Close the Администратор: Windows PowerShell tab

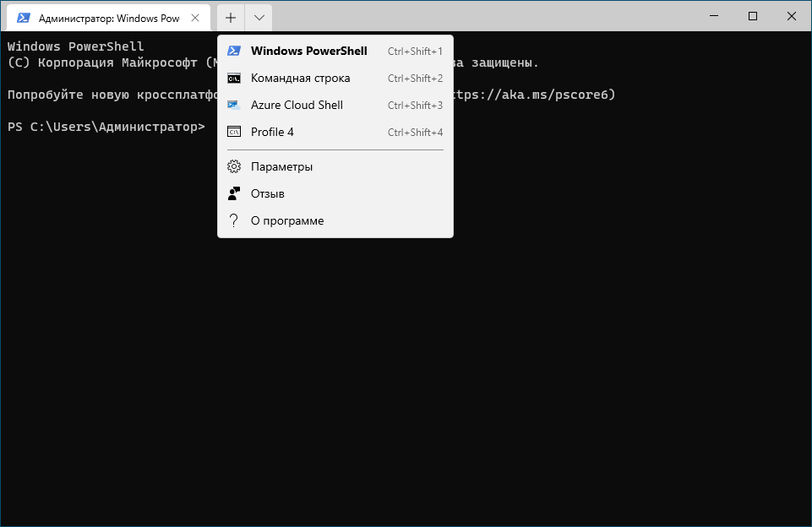[x=195, y=18]
